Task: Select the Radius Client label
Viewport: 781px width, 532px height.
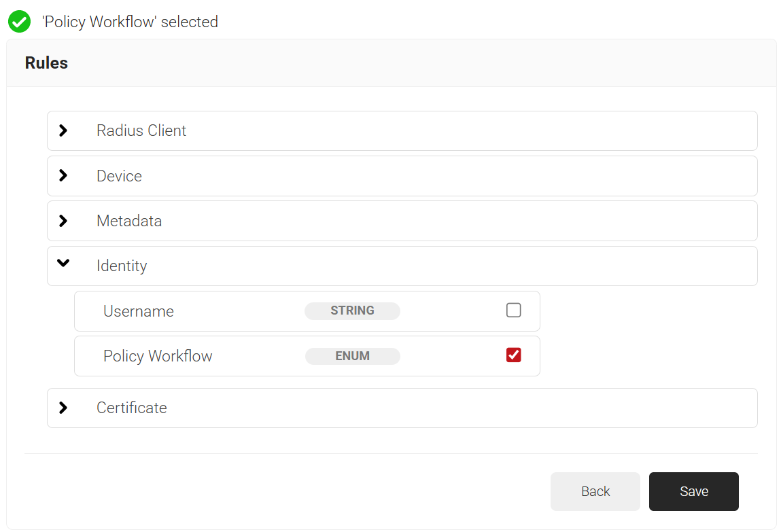Action: pos(141,130)
